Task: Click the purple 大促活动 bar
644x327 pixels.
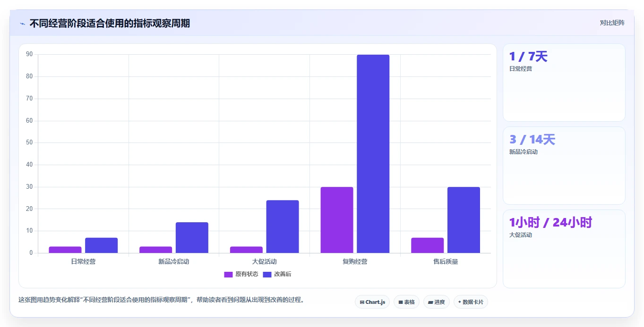Action: (x=246, y=250)
